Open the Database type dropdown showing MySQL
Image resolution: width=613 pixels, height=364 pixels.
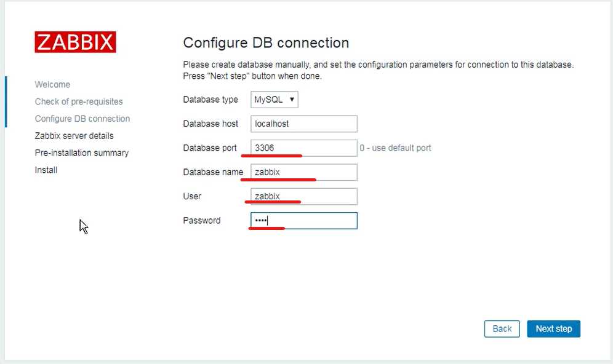274,100
